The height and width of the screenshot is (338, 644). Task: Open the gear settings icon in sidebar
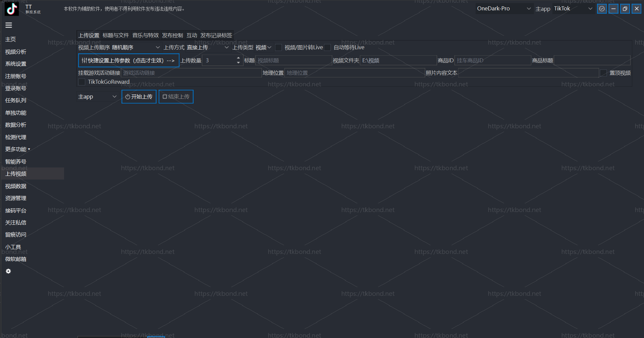[8, 271]
